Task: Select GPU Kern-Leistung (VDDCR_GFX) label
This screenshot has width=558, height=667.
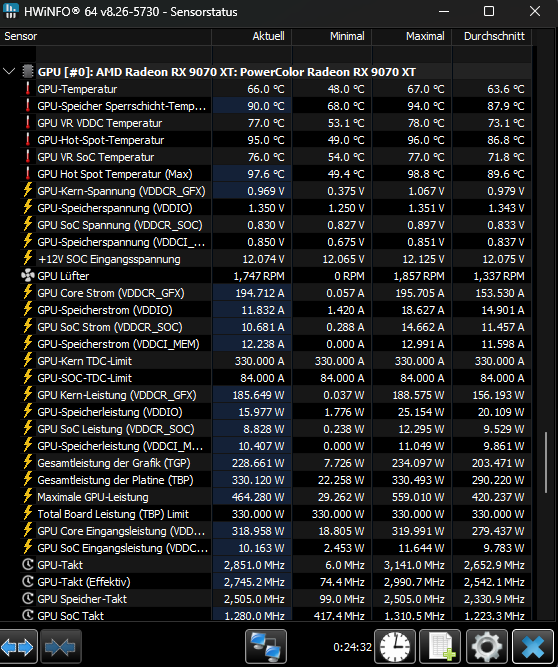Action: point(117,395)
